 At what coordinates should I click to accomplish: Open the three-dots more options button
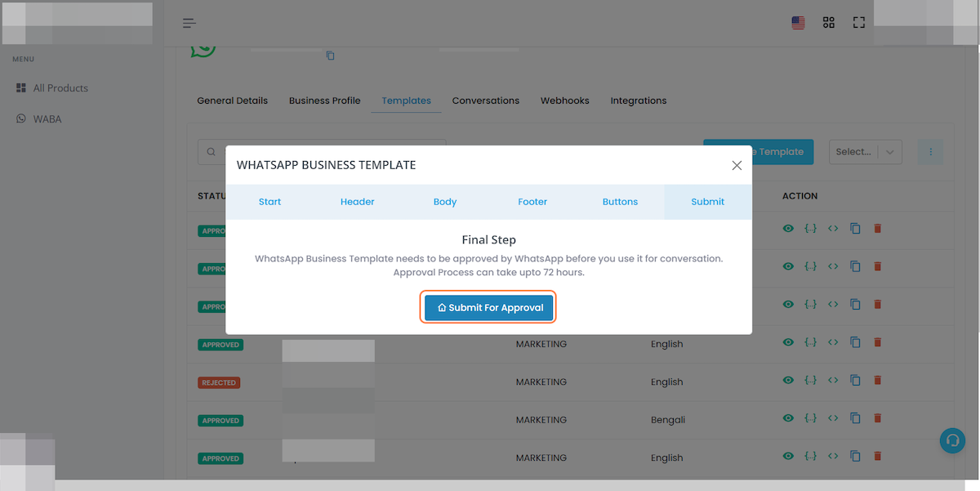(930, 151)
